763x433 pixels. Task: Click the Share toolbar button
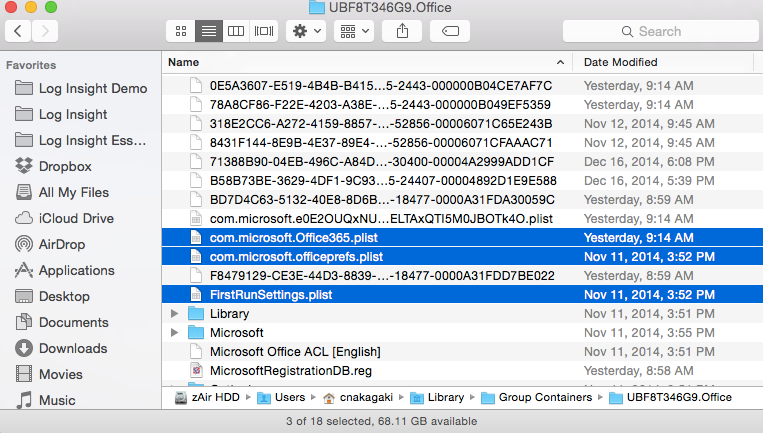[402, 32]
